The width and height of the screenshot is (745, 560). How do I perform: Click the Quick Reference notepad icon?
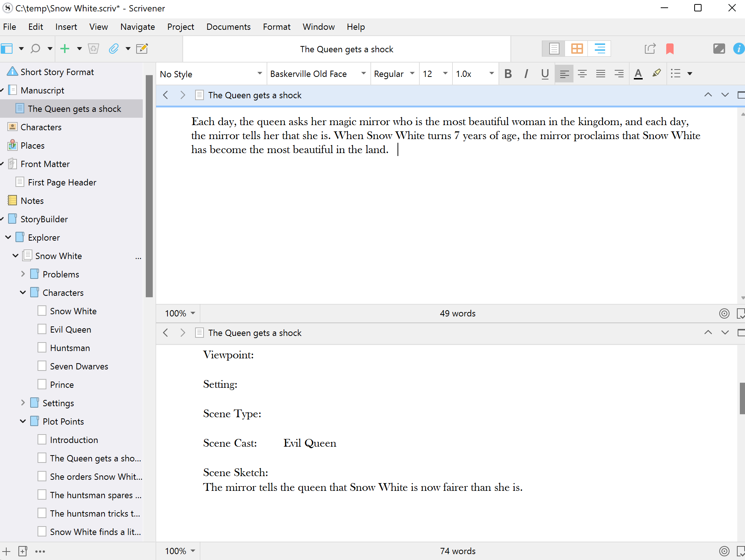142,49
